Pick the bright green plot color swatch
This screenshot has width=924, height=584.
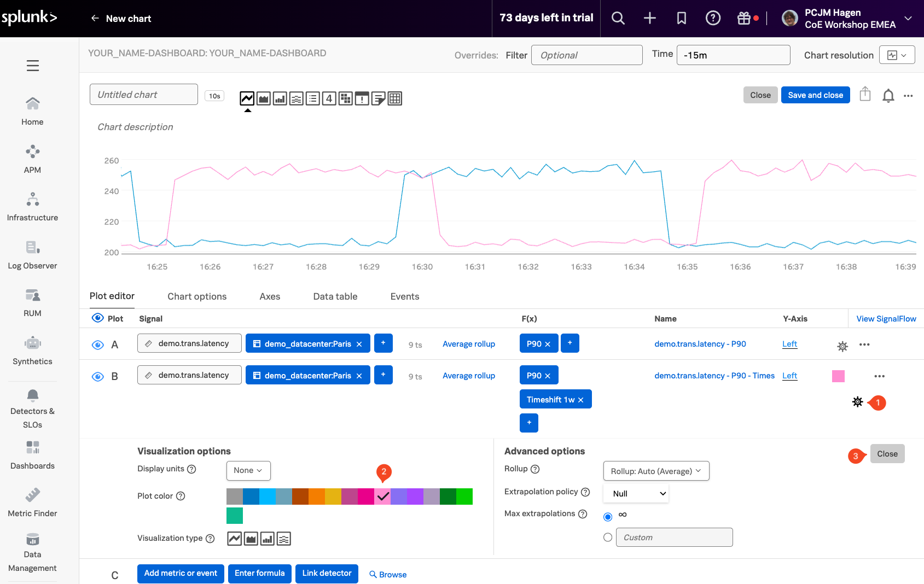click(464, 497)
